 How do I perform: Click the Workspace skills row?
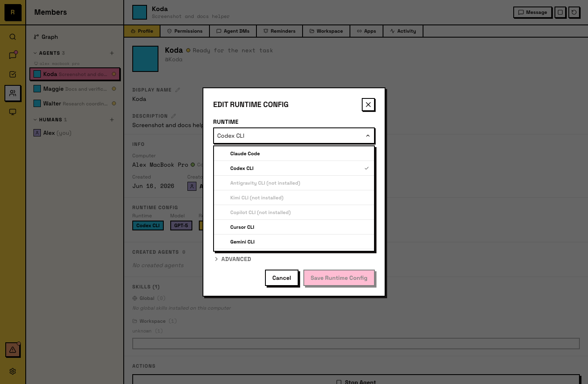click(154, 321)
